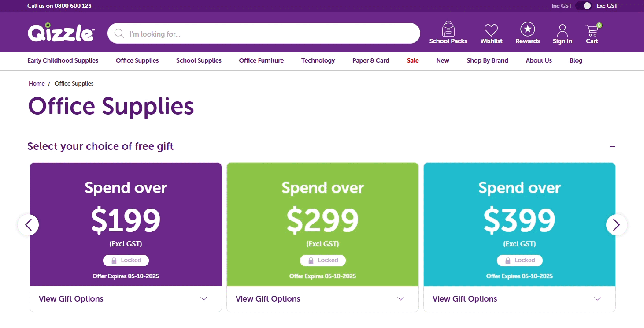Expand View Gift Options under $399
Screen dimensions: 644x328
pos(519,299)
